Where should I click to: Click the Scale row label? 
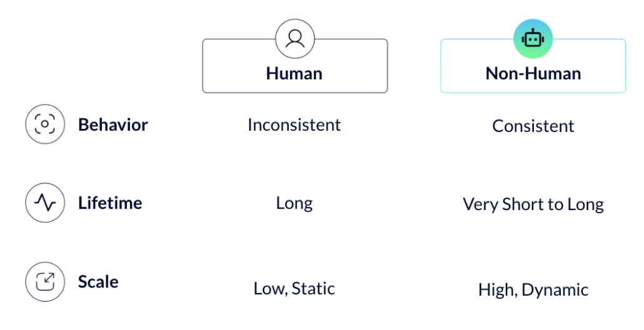tap(98, 282)
